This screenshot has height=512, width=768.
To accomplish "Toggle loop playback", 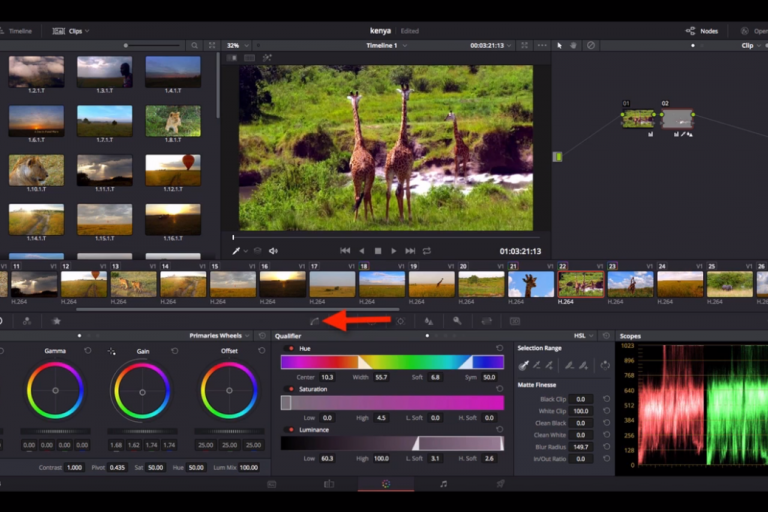I will pyautogui.click(x=427, y=251).
